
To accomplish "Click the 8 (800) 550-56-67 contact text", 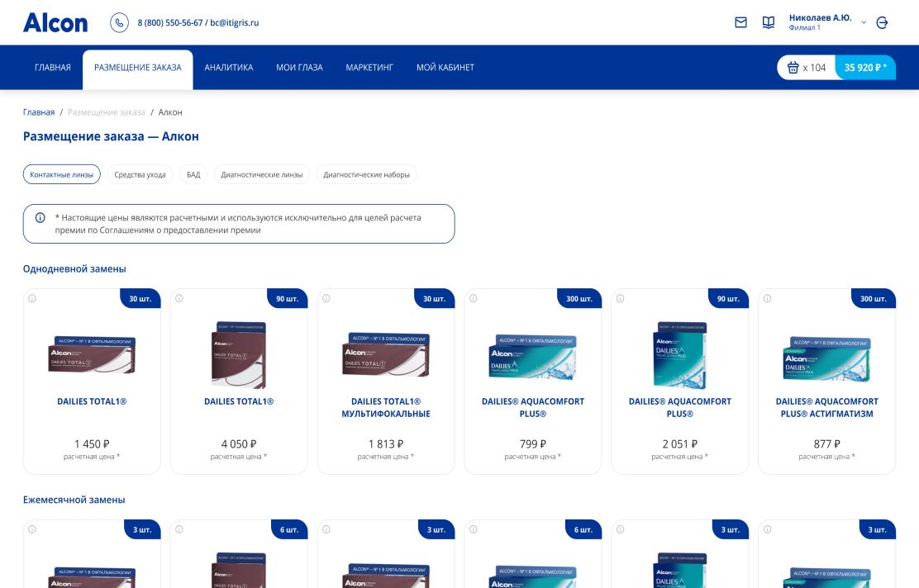I will click(x=170, y=23).
